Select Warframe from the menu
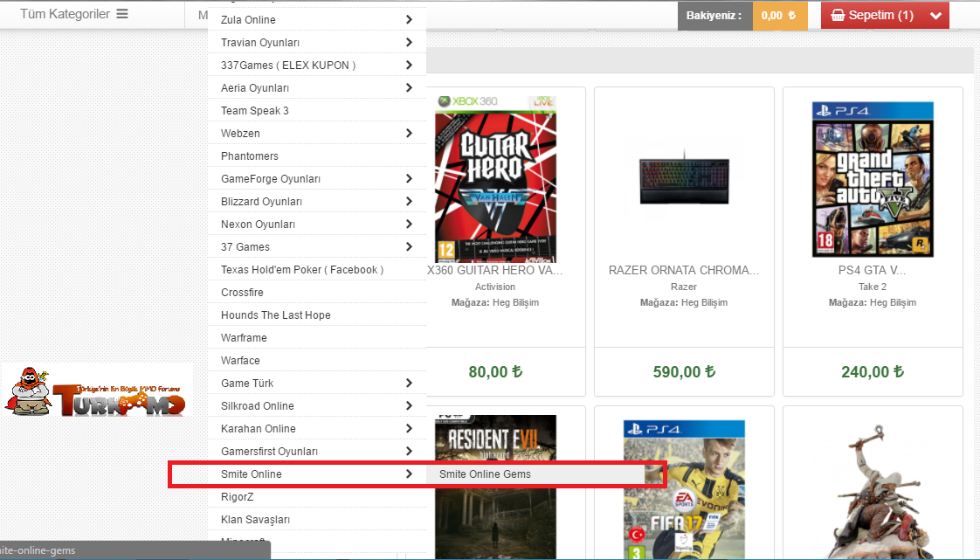This screenshot has height=560, width=980. pos(244,337)
